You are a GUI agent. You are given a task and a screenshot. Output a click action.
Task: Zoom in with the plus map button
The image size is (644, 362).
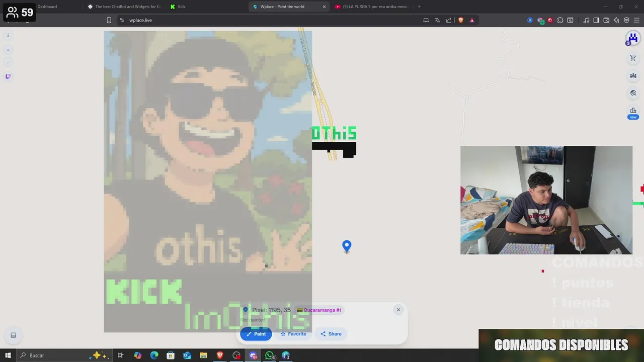click(x=8, y=50)
